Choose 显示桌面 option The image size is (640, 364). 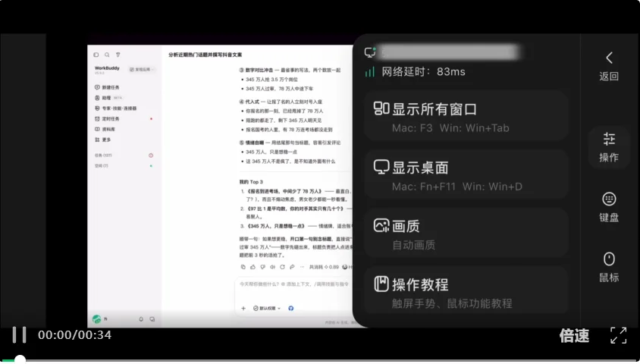(x=466, y=174)
